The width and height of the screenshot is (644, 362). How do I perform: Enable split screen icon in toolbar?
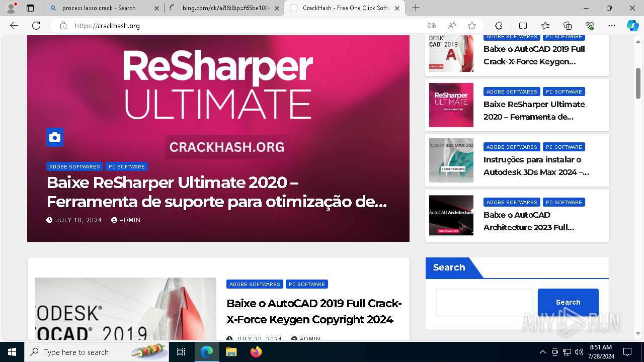pyautogui.click(x=523, y=26)
